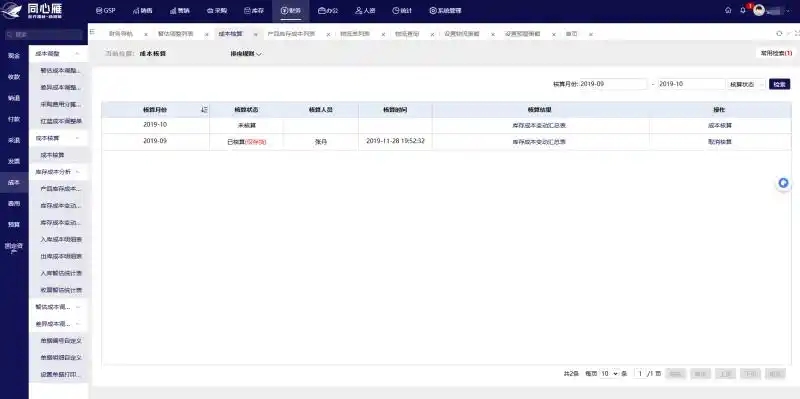
Task: Click the start month field showing 2019-09
Action: tap(613, 84)
